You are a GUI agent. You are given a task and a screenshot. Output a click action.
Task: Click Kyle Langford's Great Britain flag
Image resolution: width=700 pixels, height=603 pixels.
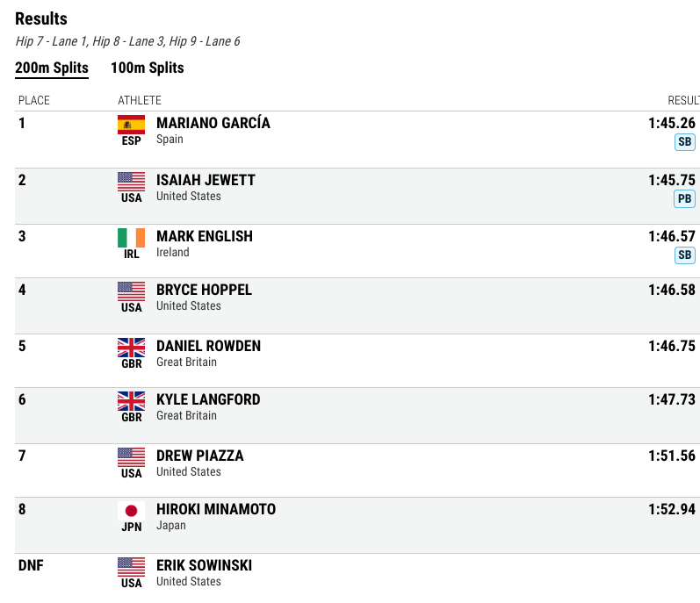(x=131, y=400)
